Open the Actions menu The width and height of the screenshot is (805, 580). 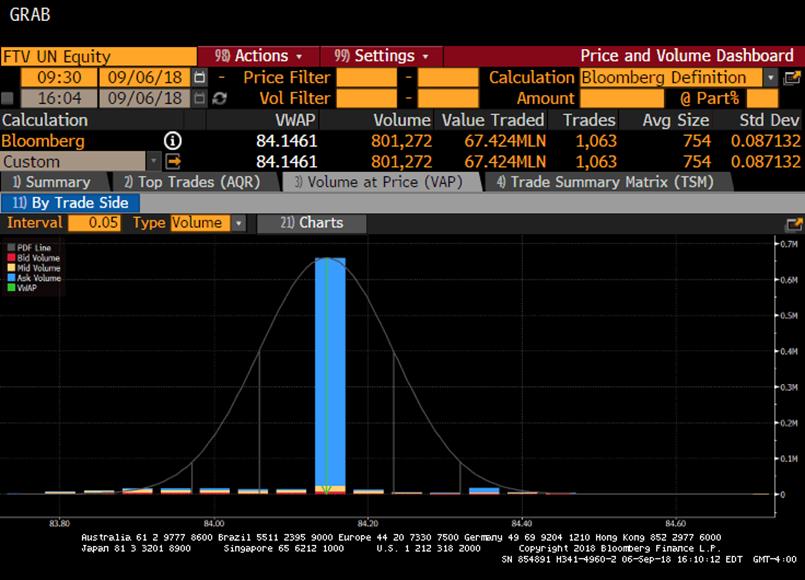click(258, 56)
